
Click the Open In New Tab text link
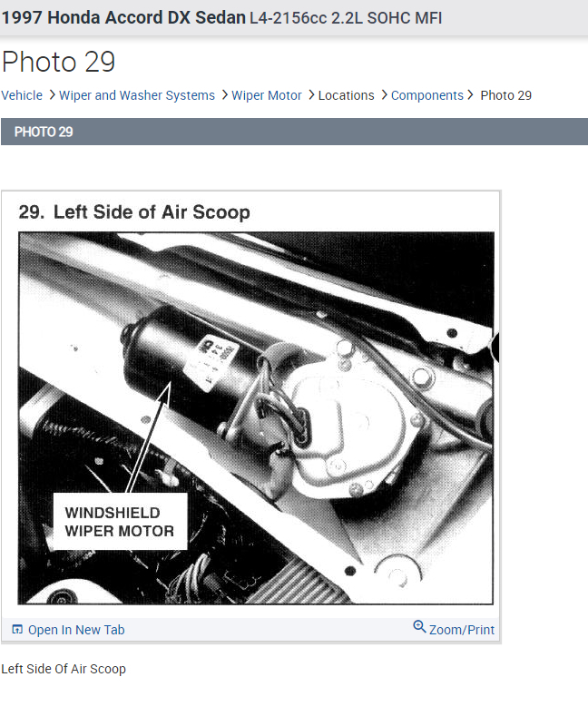[76, 630]
